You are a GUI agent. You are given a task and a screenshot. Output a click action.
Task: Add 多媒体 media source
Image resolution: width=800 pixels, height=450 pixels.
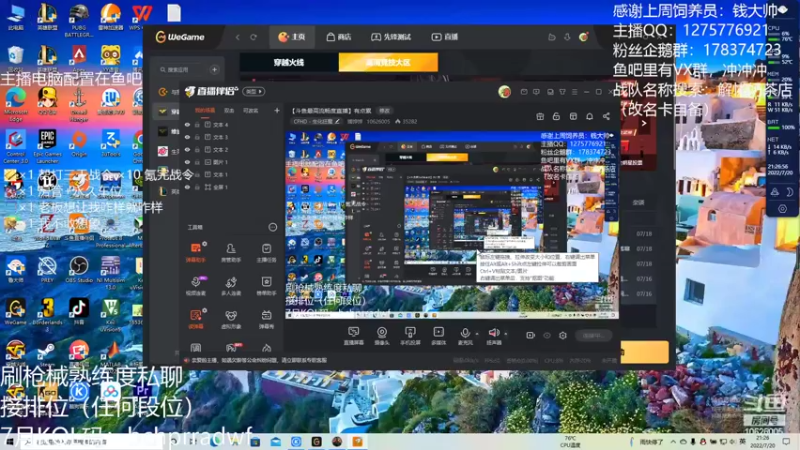(x=438, y=336)
